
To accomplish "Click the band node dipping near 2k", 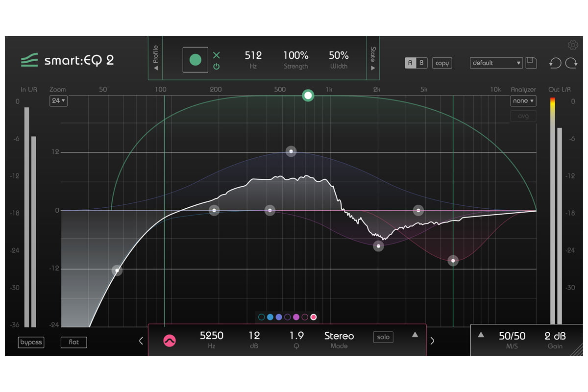I will pos(378,246).
